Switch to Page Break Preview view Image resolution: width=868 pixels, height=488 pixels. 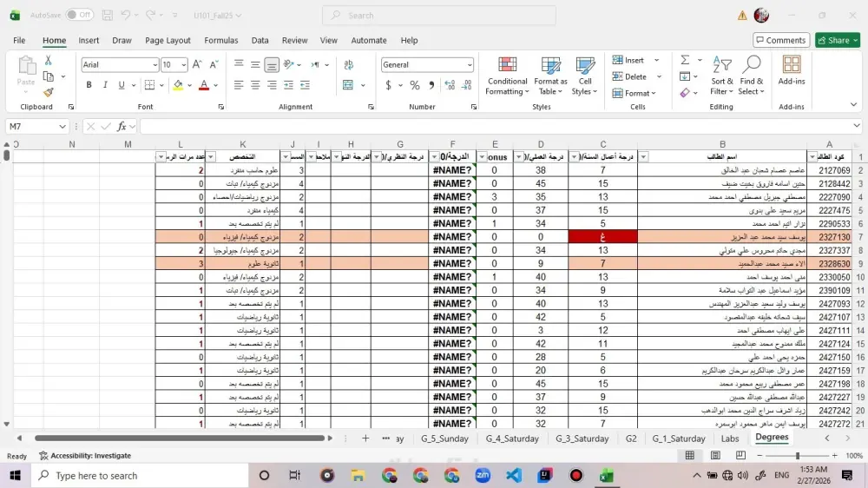[x=740, y=455]
